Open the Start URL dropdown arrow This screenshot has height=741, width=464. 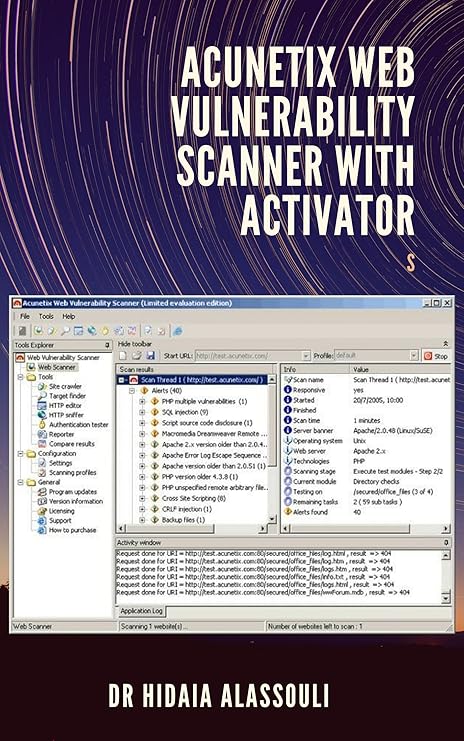tap(306, 355)
